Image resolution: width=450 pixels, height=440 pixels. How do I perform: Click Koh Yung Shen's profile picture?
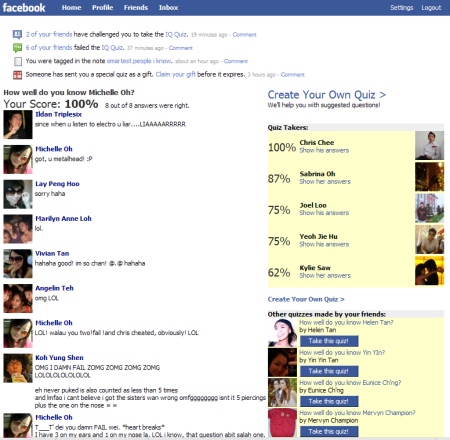pos(18,368)
